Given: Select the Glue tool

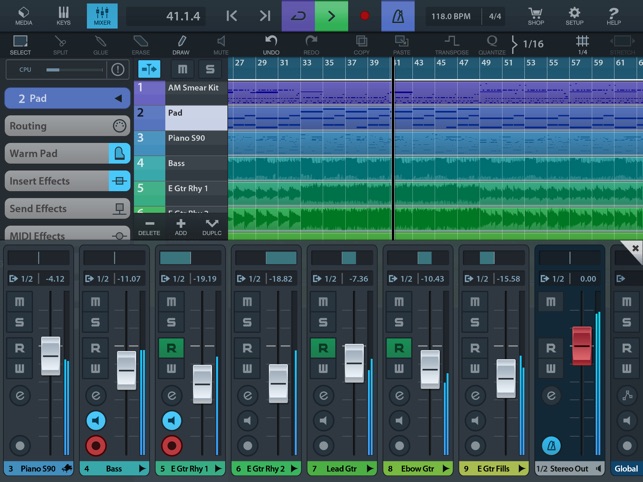Looking at the screenshot, I should tap(101, 44).
